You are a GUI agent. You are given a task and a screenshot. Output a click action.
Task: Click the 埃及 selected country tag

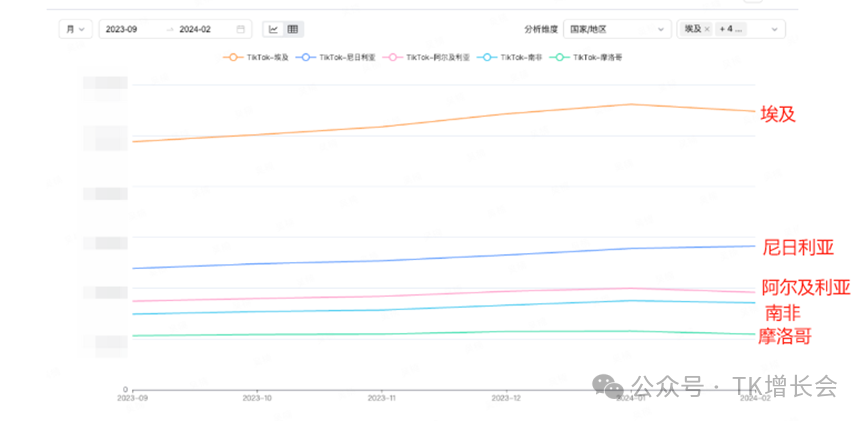692,30
